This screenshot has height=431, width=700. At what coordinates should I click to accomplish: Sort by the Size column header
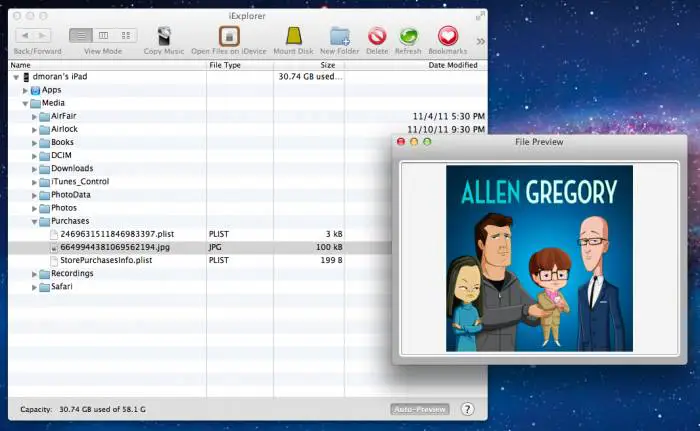coord(327,65)
